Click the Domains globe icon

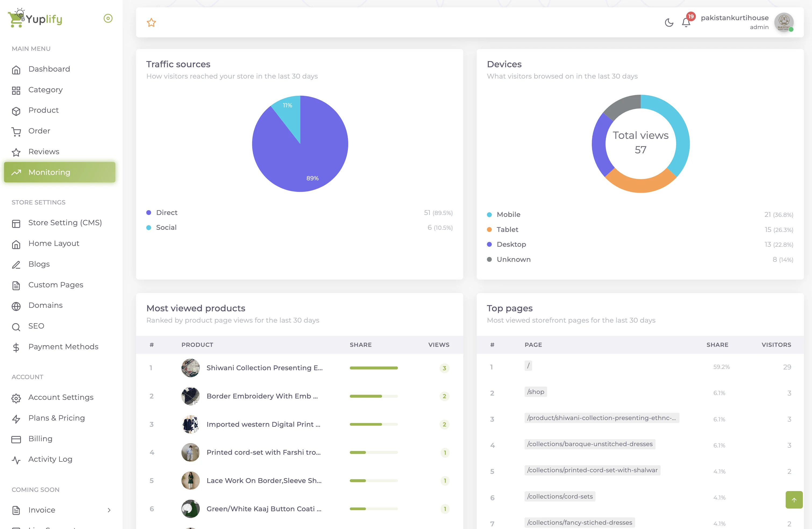(x=16, y=306)
